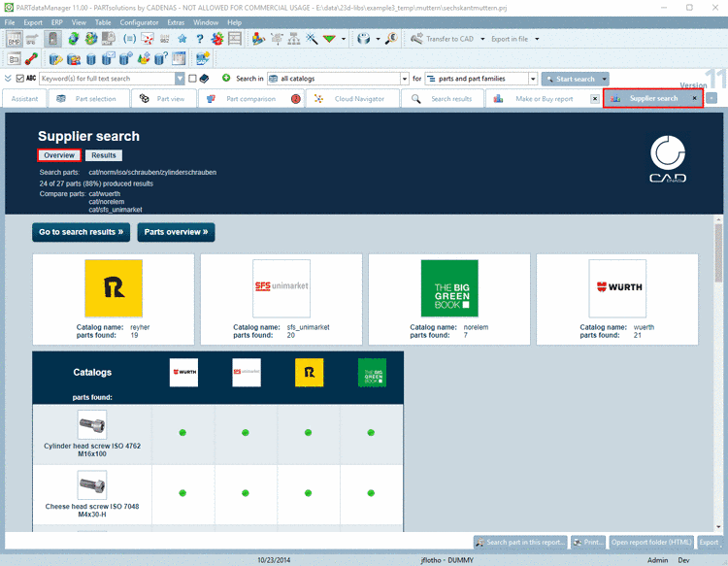This screenshot has width=728, height=566.
Task: Click the SAP link toolbar icon
Action: pos(203,59)
